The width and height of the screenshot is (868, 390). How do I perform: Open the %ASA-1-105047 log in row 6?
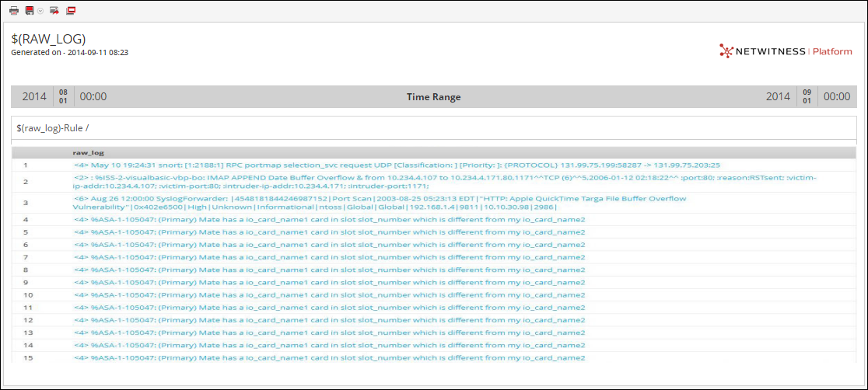(x=329, y=245)
